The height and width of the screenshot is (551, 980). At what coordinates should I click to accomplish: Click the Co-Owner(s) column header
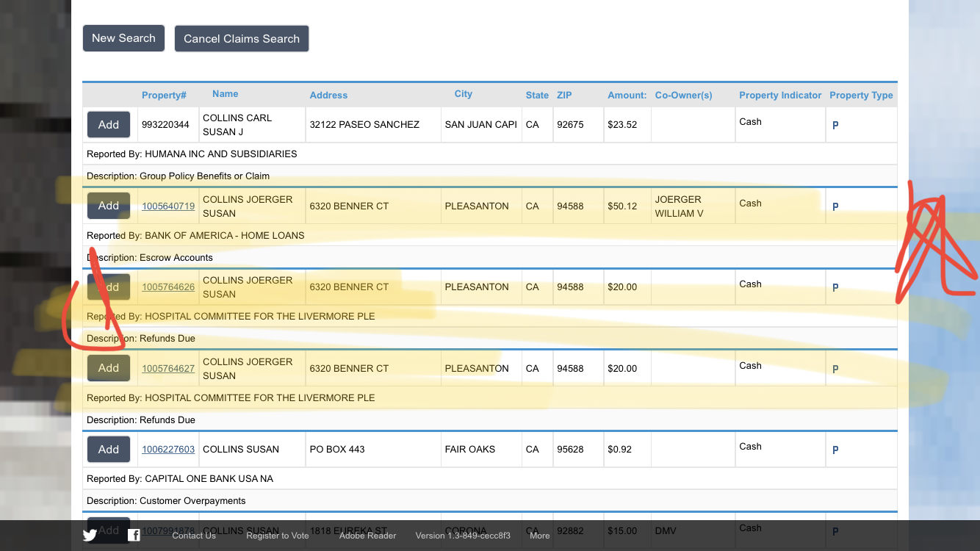[684, 96]
